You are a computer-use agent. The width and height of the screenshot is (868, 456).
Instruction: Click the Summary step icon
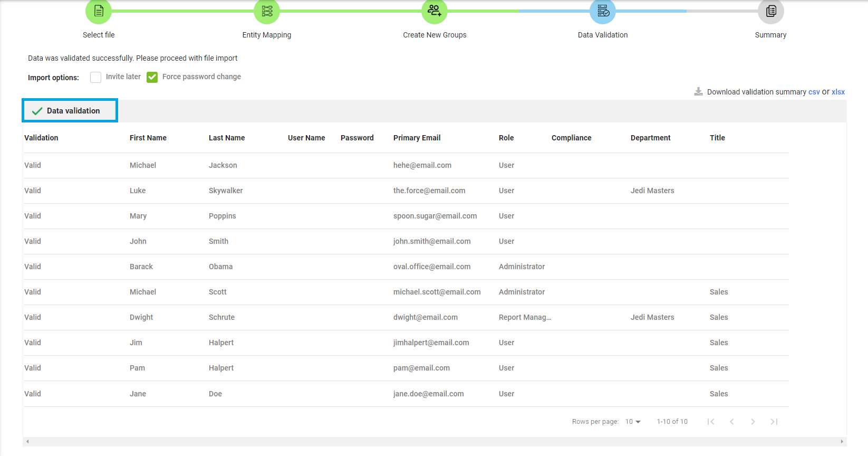pyautogui.click(x=770, y=11)
